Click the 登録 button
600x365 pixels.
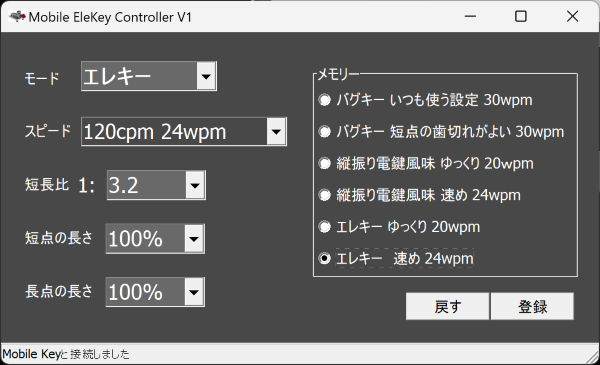coord(532,306)
